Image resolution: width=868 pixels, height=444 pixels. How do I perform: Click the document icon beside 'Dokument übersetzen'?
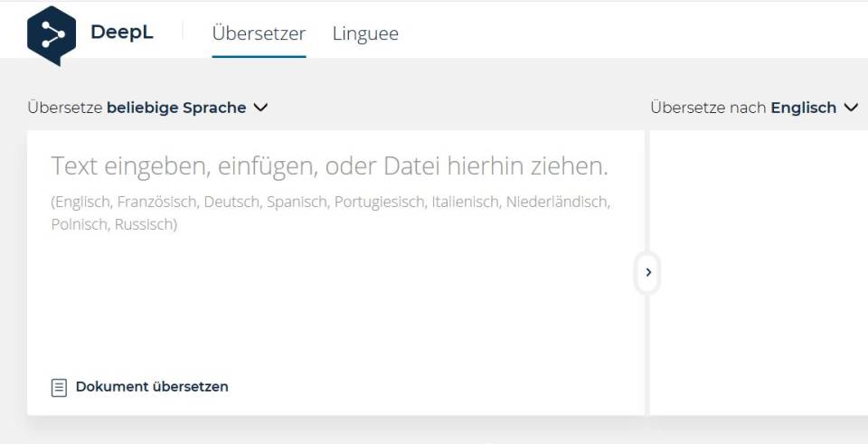pyautogui.click(x=60, y=388)
